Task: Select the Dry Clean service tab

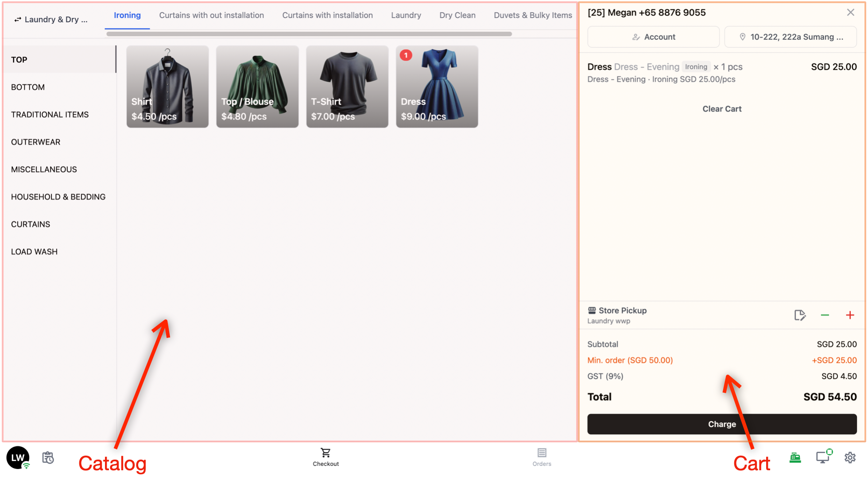Action: [457, 15]
